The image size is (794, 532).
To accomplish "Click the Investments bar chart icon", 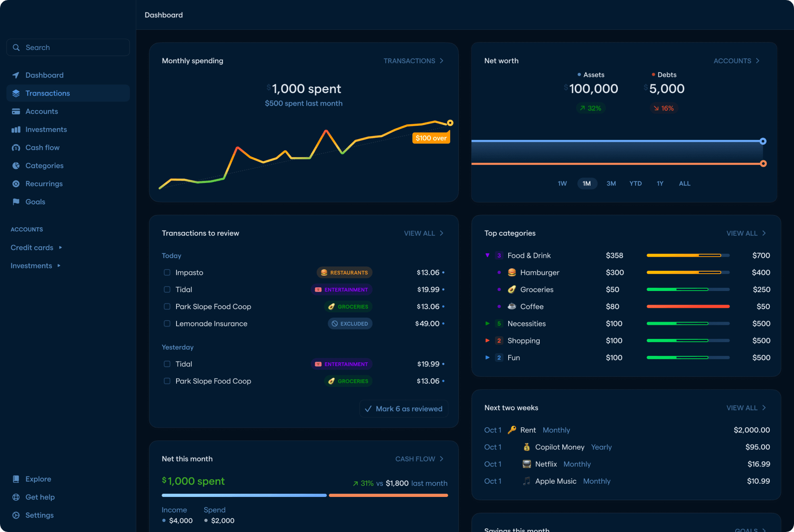I will [16, 130].
